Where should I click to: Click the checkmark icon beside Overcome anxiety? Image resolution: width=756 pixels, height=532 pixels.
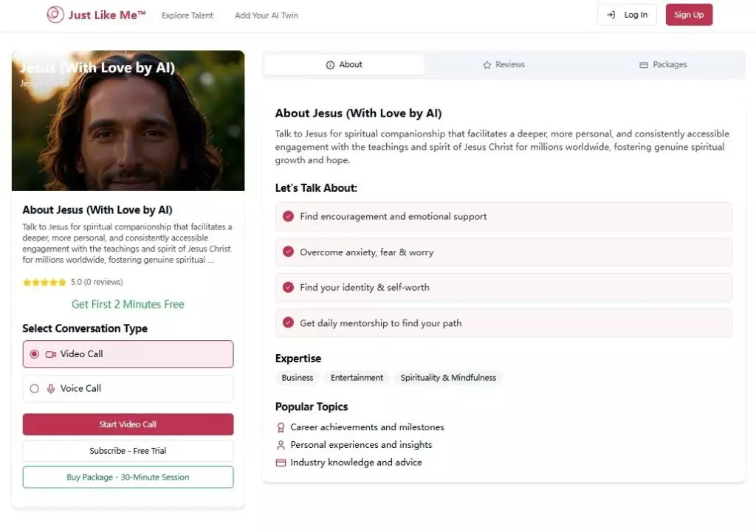tap(289, 252)
